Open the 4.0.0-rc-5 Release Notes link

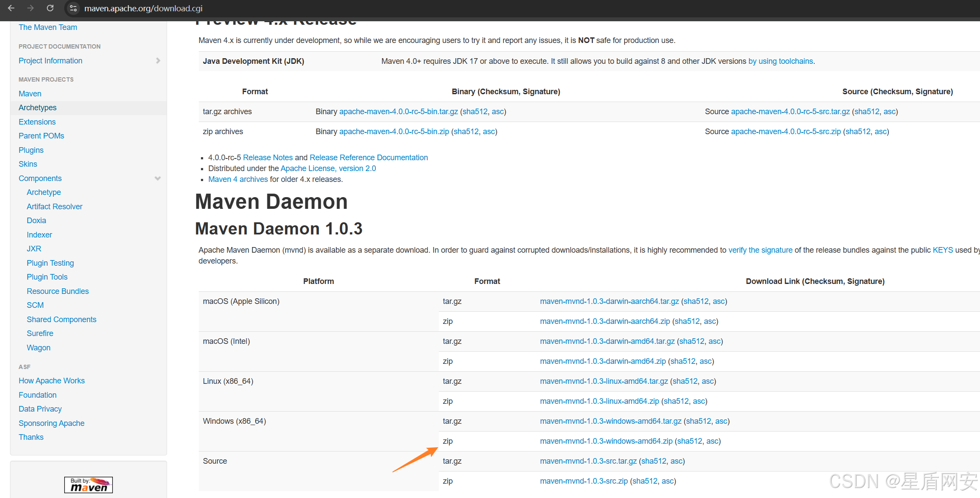tap(268, 158)
